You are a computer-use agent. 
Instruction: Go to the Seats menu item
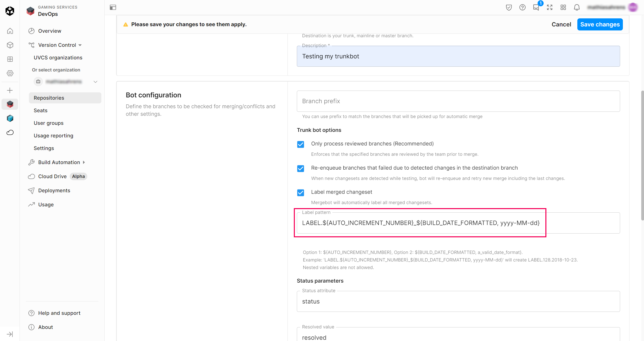[41, 110]
